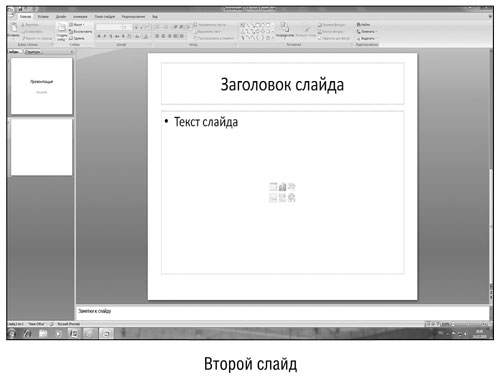Click the insert chart placeholder icon

click(x=282, y=187)
